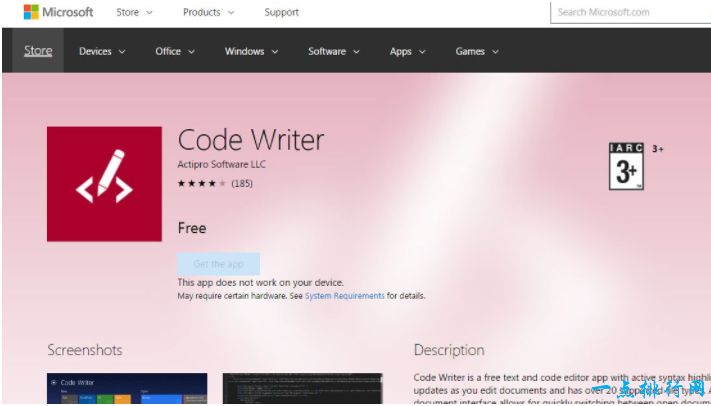
Task: Expand the Devices menu
Action: (102, 51)
